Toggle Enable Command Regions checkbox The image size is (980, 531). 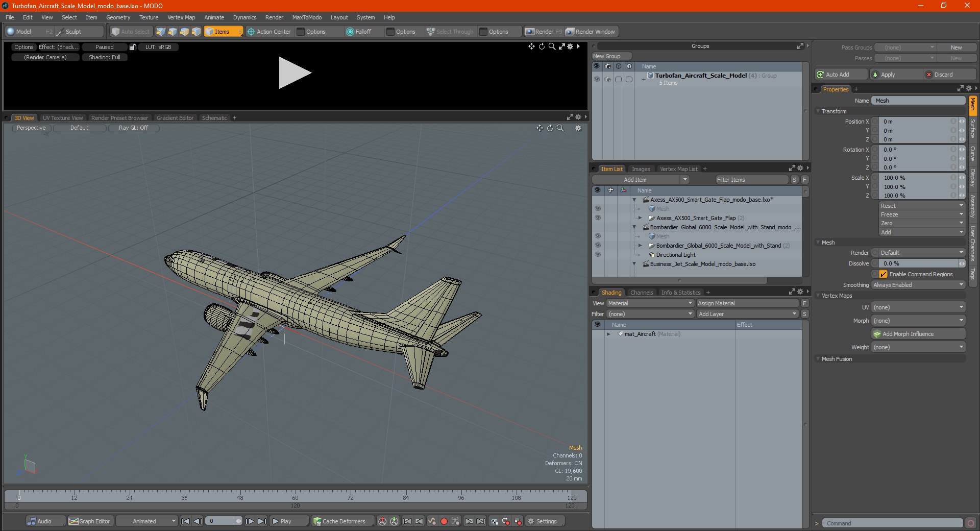[884, 274]
